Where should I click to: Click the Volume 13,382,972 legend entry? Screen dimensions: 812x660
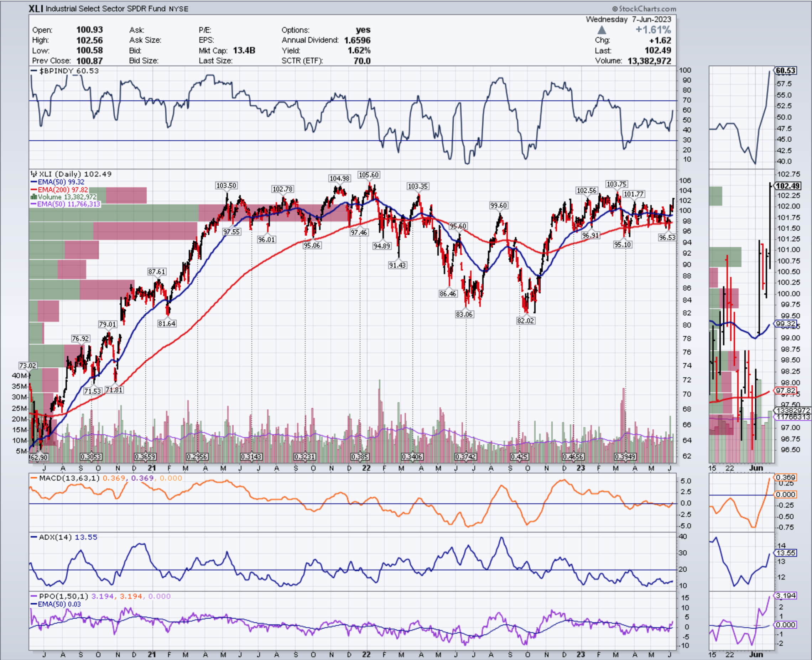click(x=63, y=197)
